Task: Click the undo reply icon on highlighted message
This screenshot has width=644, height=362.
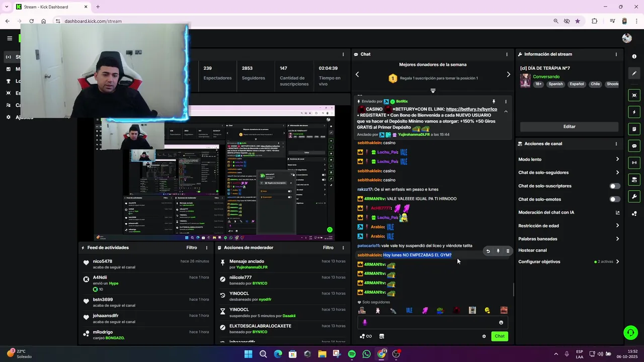Action: pyautogui.click(x=488, y=251)
